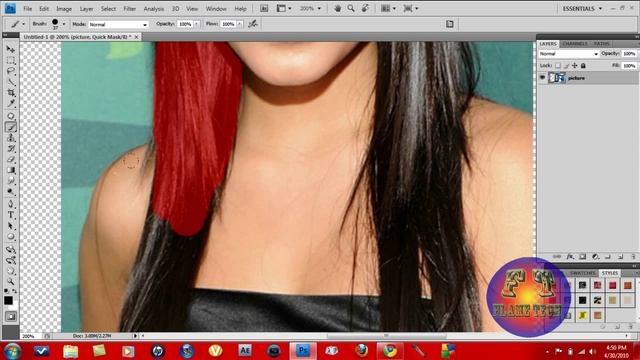Select the Crop tool
The height and width of the screenshot is (360, 640).
pyautogui.click(x=11, y=93)
